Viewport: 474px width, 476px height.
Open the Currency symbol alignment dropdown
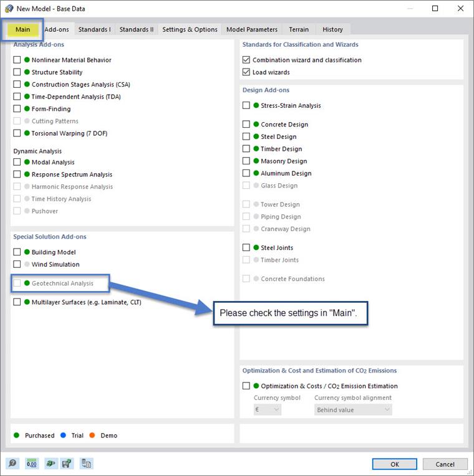[353, 410]
